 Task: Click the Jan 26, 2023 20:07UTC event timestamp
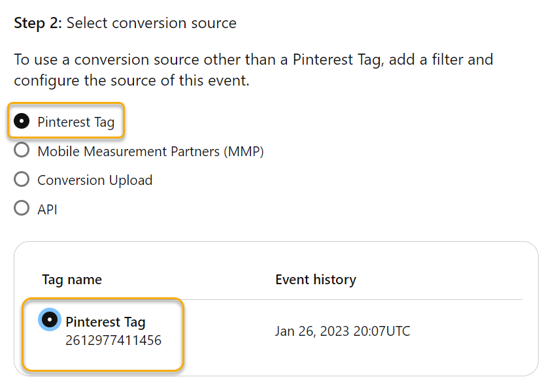coord(343,331)
